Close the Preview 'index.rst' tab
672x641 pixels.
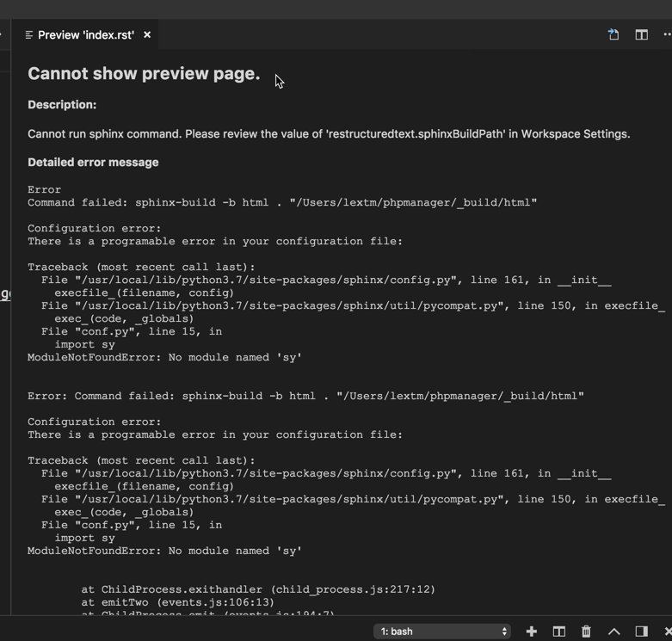pyautogui.click(x=147, y=34)
